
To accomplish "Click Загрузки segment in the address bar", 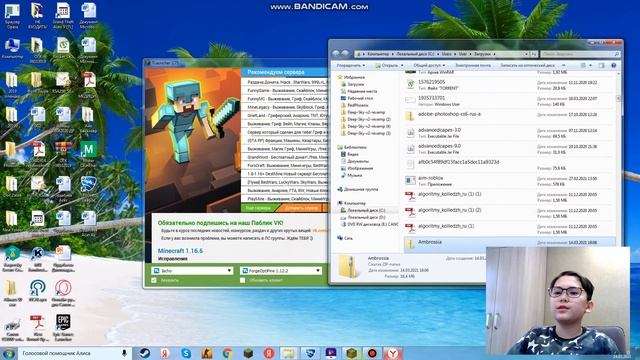I will point(482,54).
